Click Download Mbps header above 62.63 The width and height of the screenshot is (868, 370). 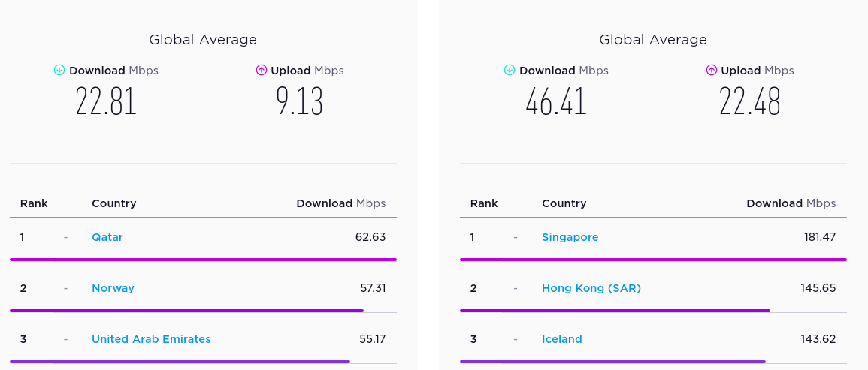click(x=340, y=203)
